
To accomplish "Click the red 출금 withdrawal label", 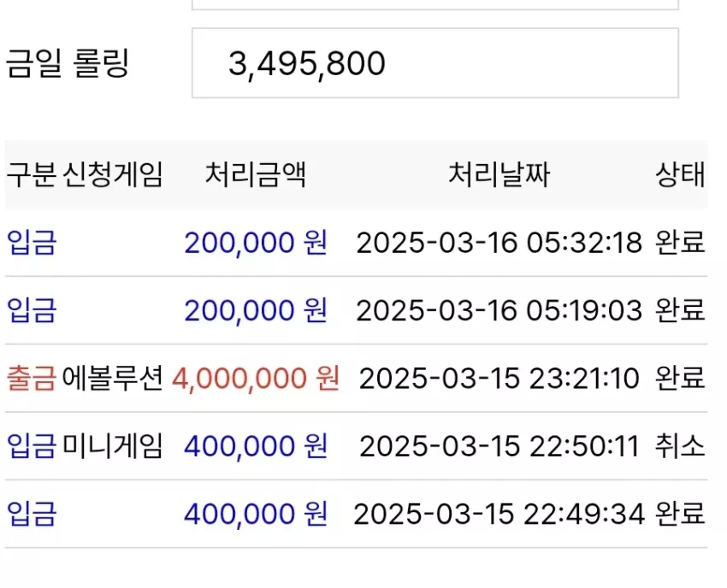I will point(32,378).
